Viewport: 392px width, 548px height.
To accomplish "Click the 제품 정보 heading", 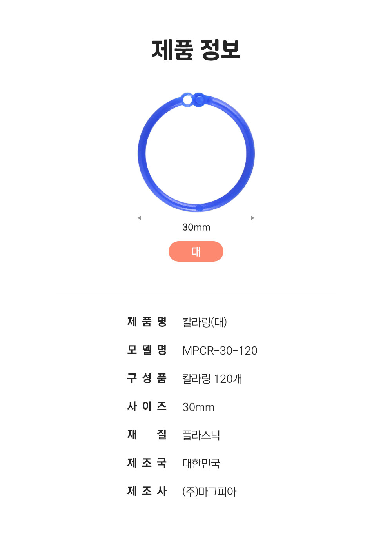I will 196,50.
